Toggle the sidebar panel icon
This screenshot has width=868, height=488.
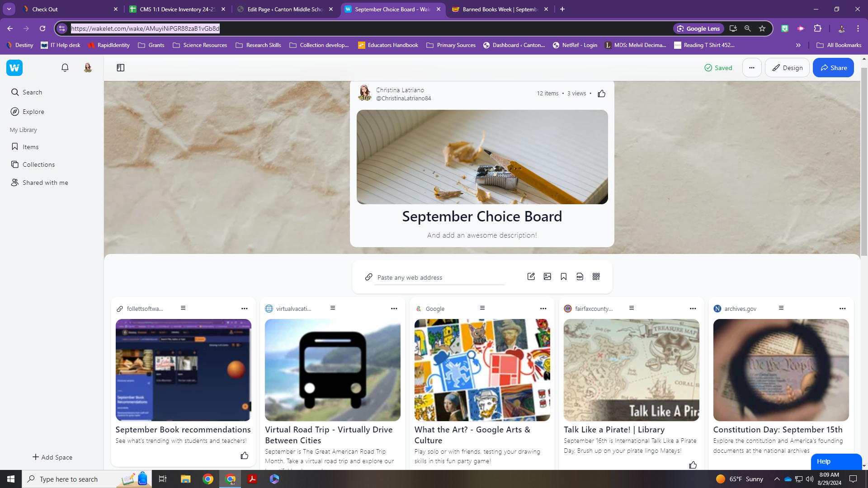coord(120,68)
